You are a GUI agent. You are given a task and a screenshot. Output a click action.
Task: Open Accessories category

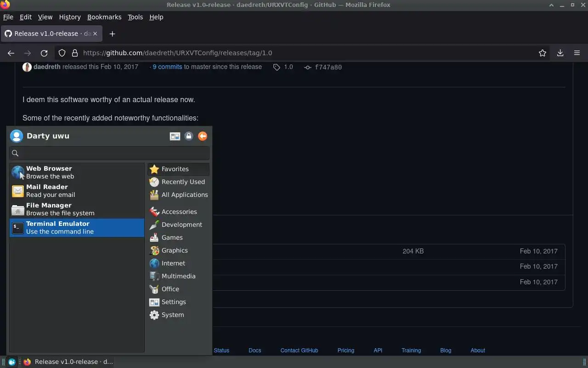tap(178, 212)
